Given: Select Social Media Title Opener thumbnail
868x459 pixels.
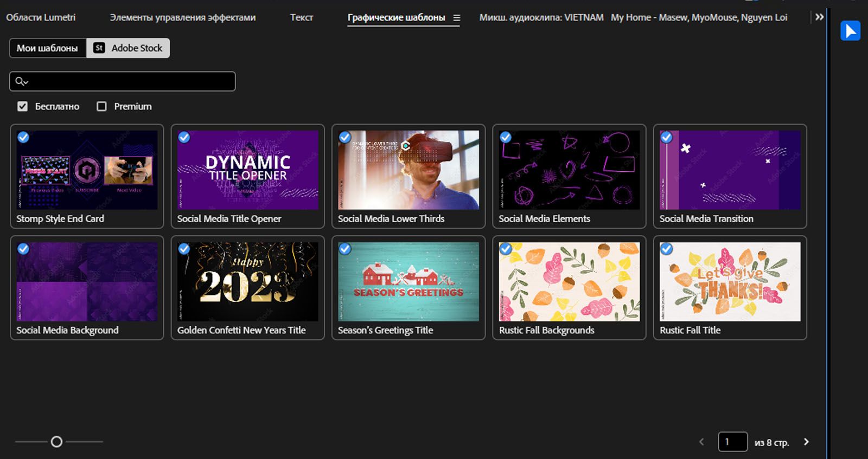Looking at the screenshot, I should [x=248, y=170].
